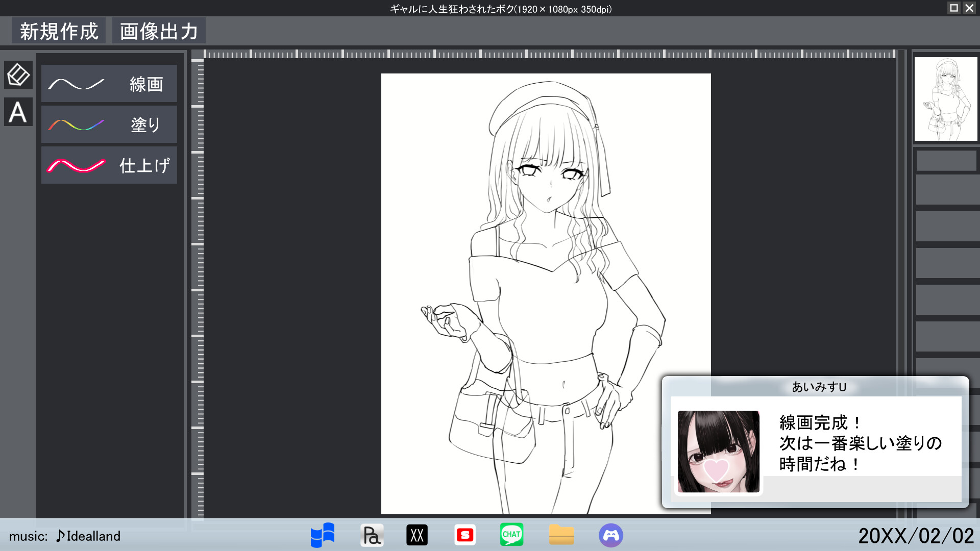Open the Windows start icon on the taskbar
The height and width of the screenshot is (551, 980).
click(322, 535)
